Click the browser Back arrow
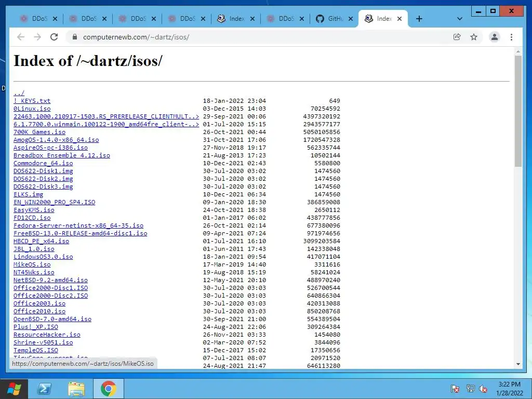532x399 pixels. click(x=21, y=37)
